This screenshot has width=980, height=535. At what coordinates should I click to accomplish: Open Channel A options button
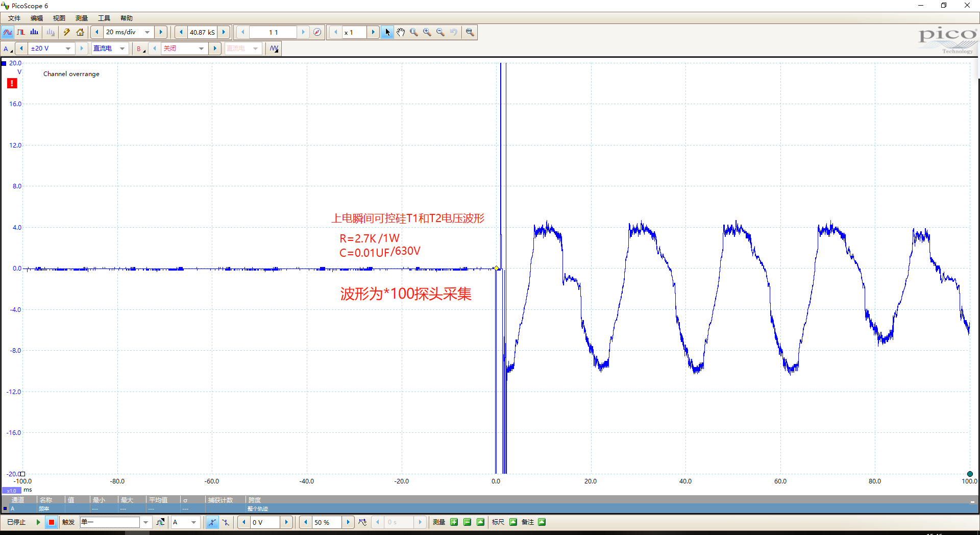(x=8, y=48)
